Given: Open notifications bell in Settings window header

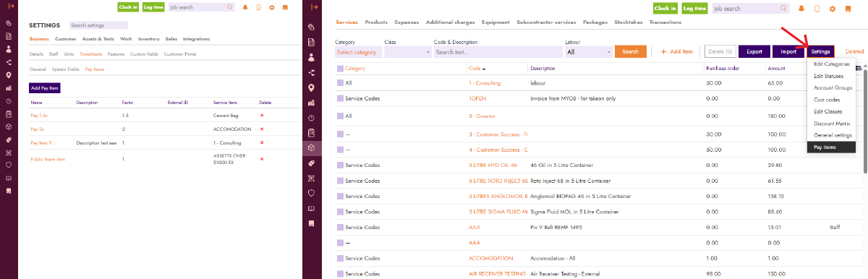Looking at the screenshot, I should pyautogui.click(x=245, y=7).
